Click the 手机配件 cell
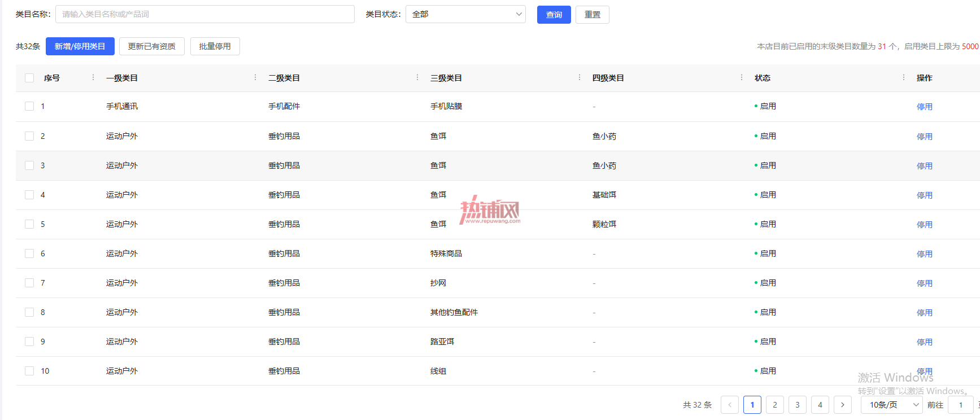The height and width of the screenshot is (420, 980). (x=284, y=106)
